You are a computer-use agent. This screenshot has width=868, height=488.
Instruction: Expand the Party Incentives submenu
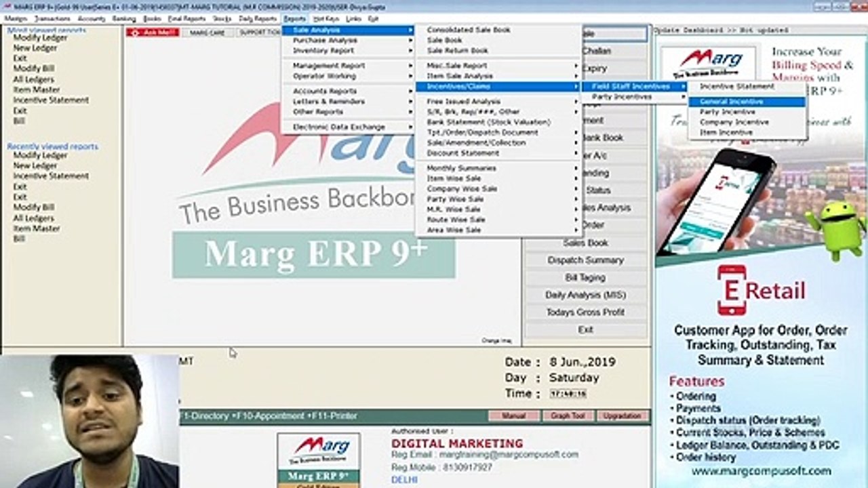[x=635, y=97]
